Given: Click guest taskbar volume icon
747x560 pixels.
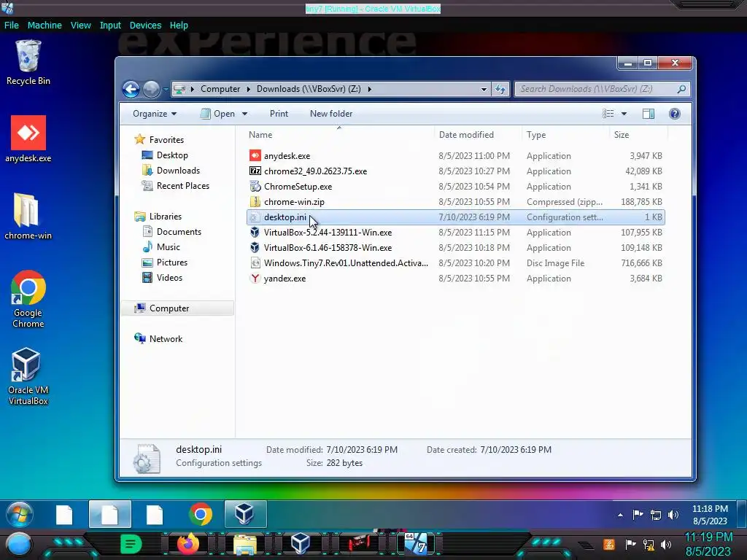Looking at the screenshot, I should pyautogui.click(x=673, y=515).
